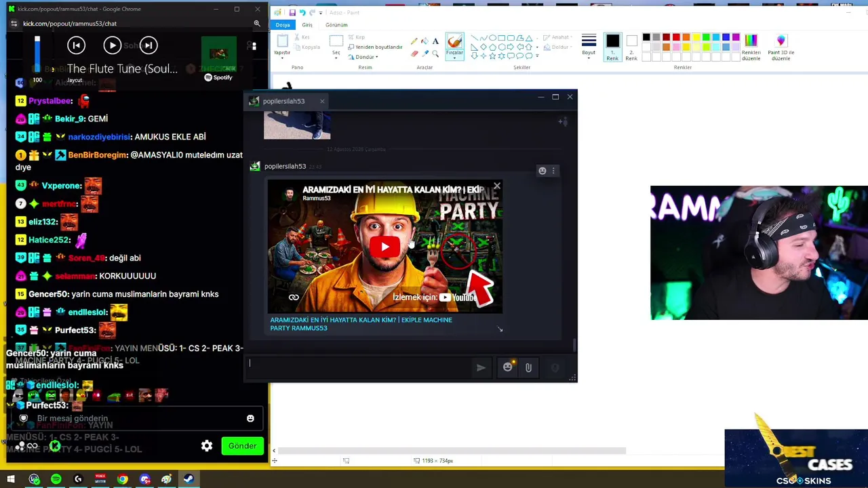Select 2. Renk background color
This screenshot has height=488, width=868.
pos(631,47)
